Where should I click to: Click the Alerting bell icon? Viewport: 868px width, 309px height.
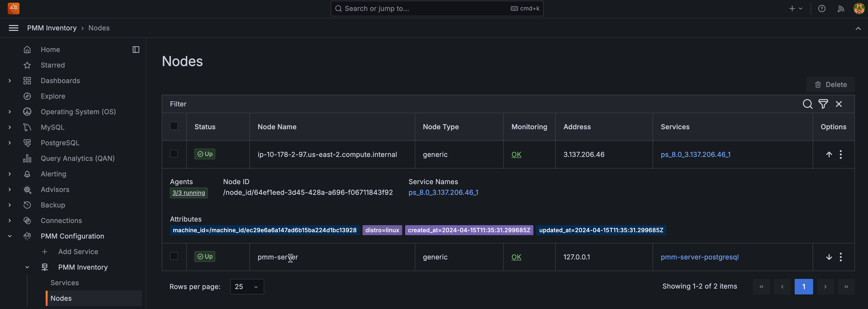tap(27, 174)
